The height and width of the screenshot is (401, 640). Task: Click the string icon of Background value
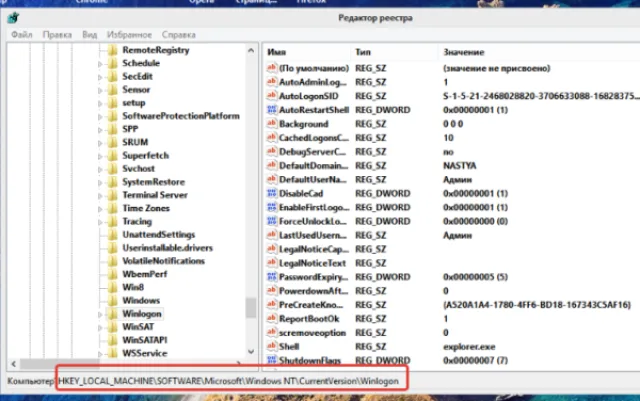click(271, 124)
